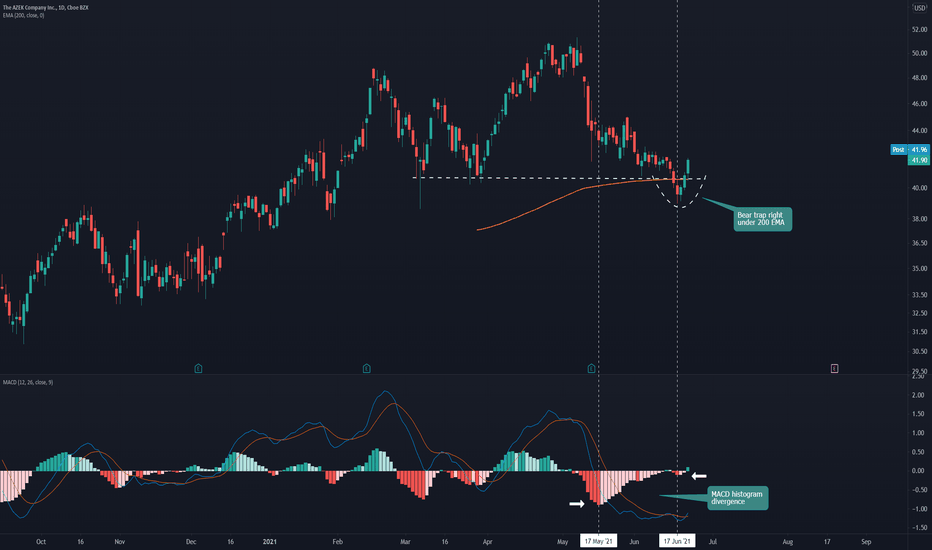
Task: Click the green 41.90 last price label
Action: pyautogui.click(x=919, y=160)
